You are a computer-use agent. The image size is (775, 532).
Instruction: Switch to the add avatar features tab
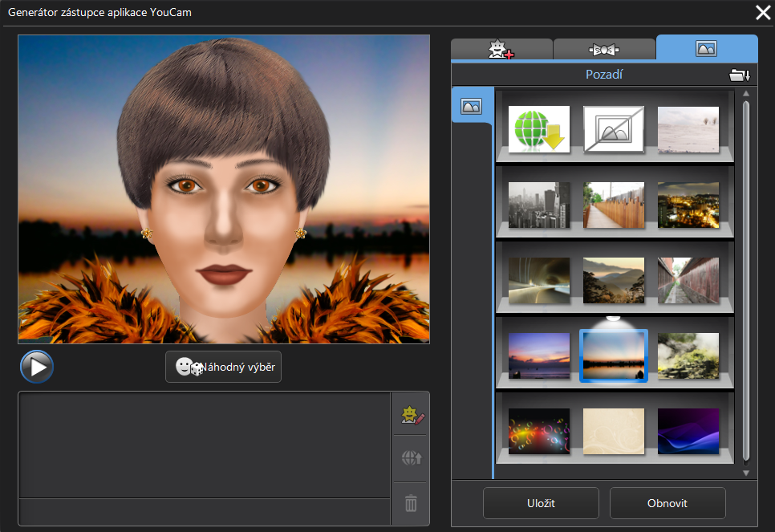tap(501, 49)
